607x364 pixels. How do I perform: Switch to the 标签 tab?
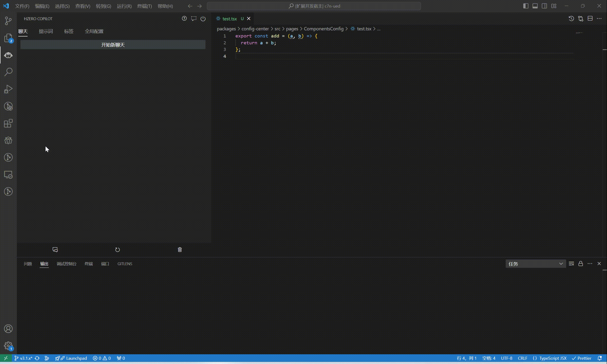[x=69, y=31]
